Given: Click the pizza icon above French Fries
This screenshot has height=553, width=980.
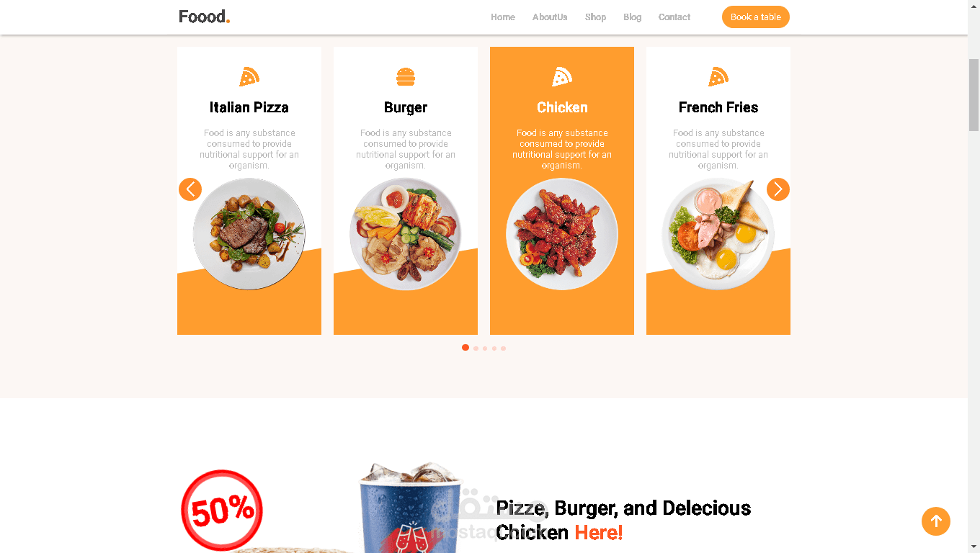Looking at the screenshot, I should click(x=718, y=76).
